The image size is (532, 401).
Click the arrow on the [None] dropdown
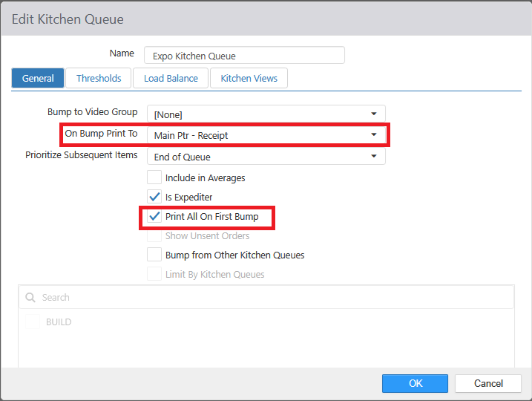click(x=373, y=114)
